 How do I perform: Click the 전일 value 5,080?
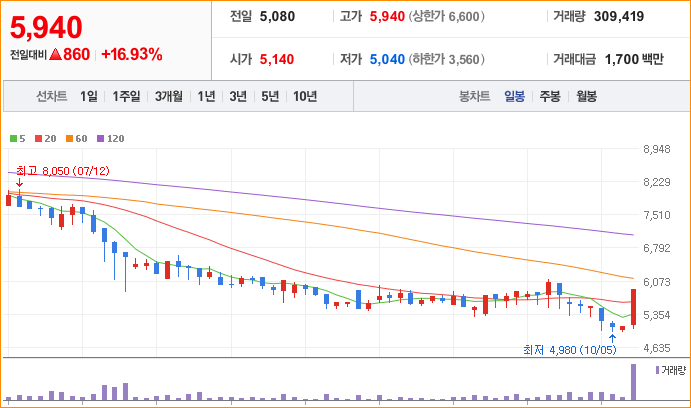tap(277, 17)
